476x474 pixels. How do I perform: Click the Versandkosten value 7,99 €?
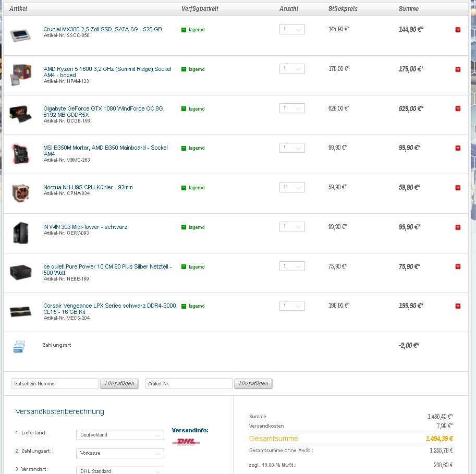[x=444, y=426]
